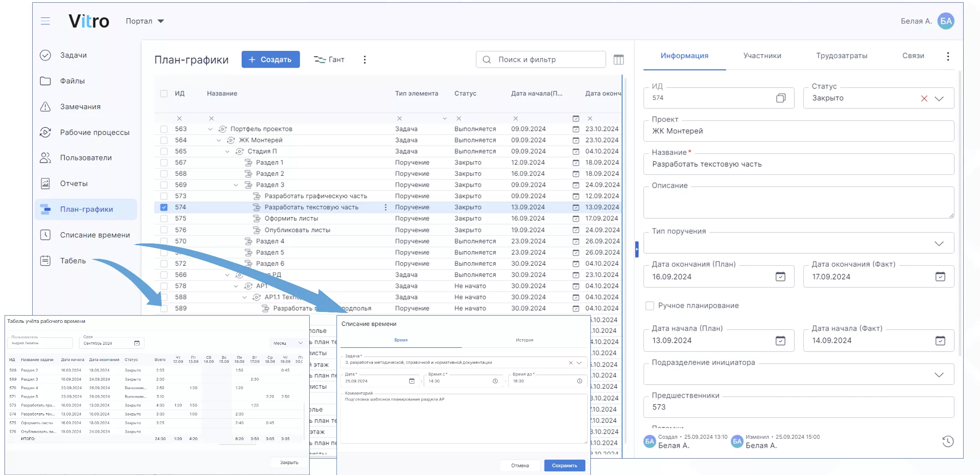
Task: Switch to the Трудозатраты tab
Action: pos(842,55)
